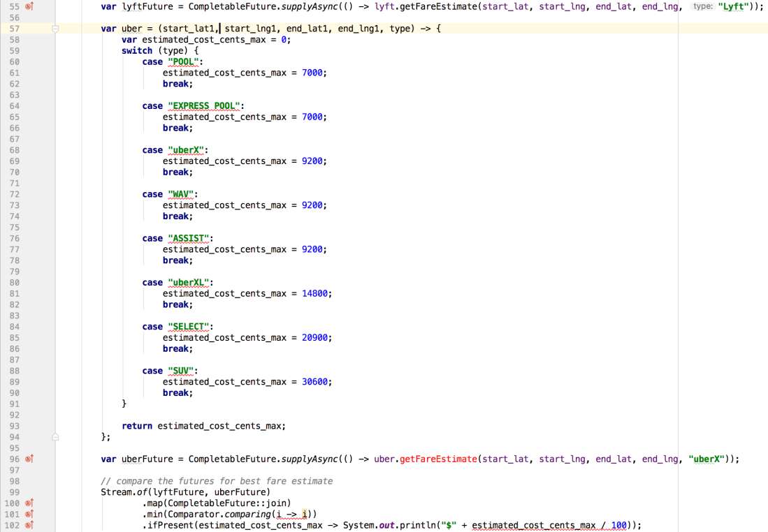Click line number 68 in the gutter

coord(14,150)
